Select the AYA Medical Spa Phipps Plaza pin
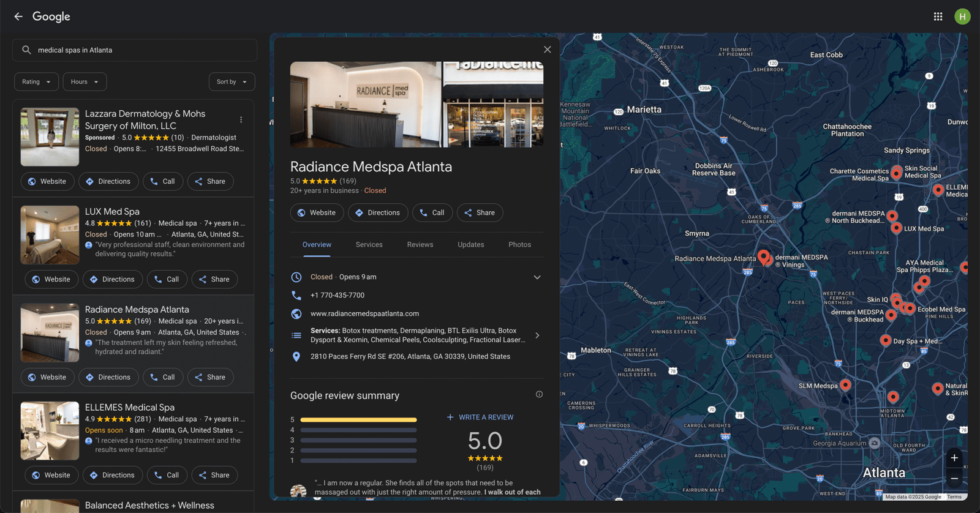The width and height of the screenshot is (980, 513). point(924,280)
